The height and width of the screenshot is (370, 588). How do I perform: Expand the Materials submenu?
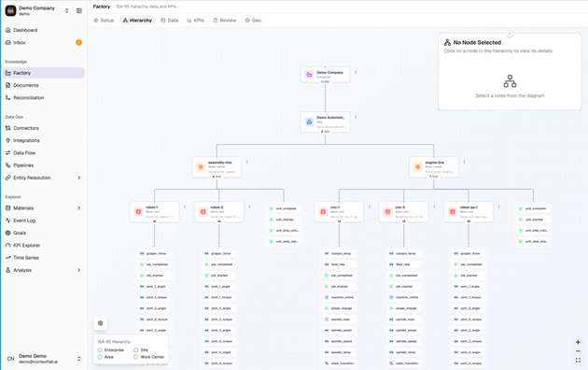point(79,207)
